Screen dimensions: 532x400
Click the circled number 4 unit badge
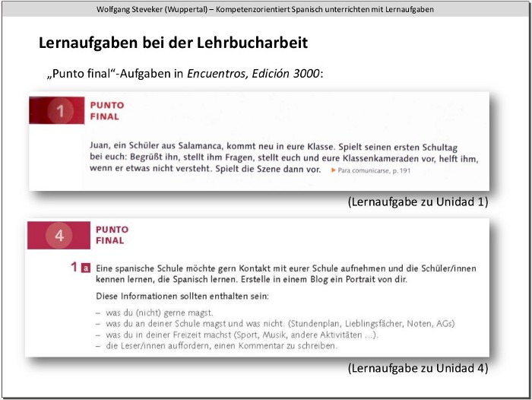pyautogui.click(x=59, y=235)
